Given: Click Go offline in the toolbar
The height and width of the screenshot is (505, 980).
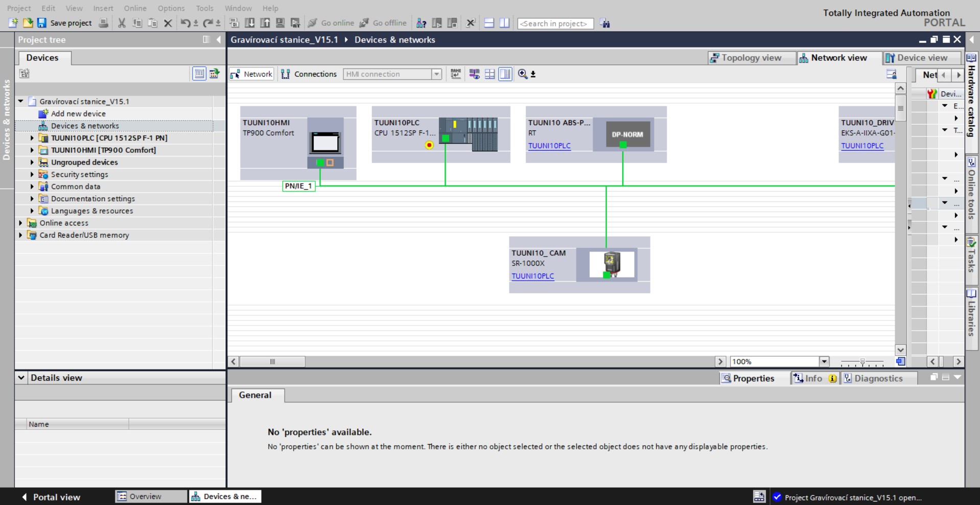Looking at the screenshot, I should click(x=383, y=23).
